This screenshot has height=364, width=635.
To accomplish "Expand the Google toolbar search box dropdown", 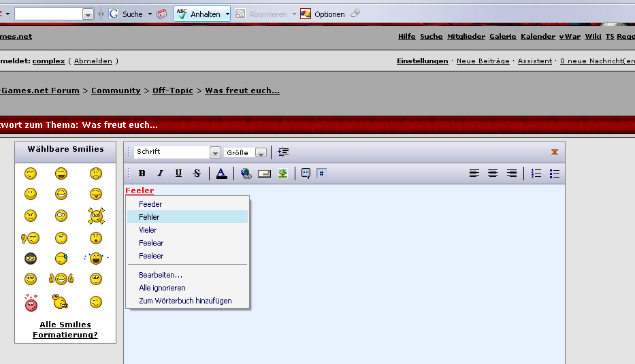I will (x=88, y=14).
